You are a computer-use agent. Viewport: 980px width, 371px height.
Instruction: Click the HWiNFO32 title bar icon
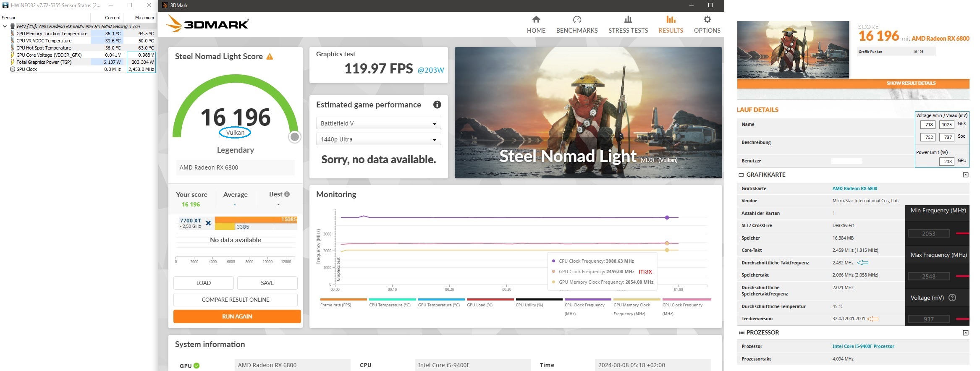coord(5,5)
